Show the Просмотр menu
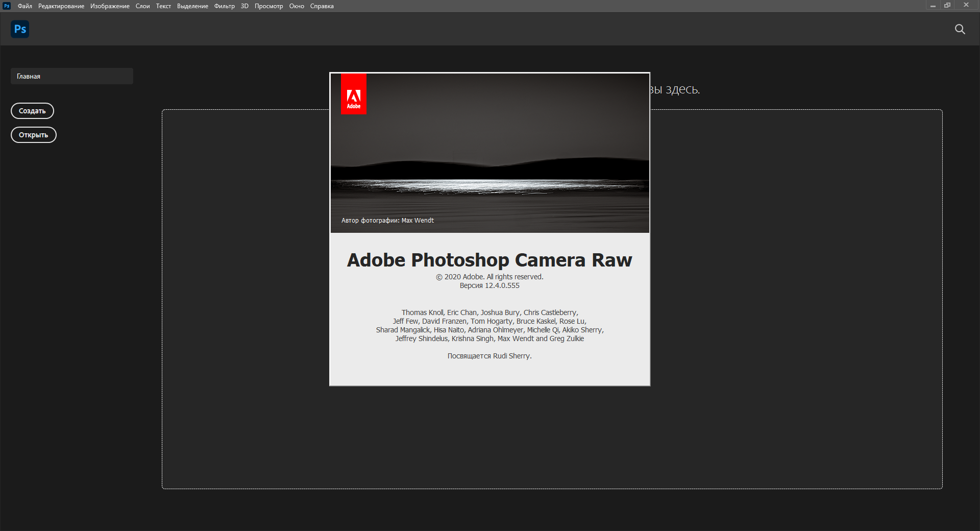Image resolution: width=980 pixels, height=531 pixels. click(x=268, y=6)
